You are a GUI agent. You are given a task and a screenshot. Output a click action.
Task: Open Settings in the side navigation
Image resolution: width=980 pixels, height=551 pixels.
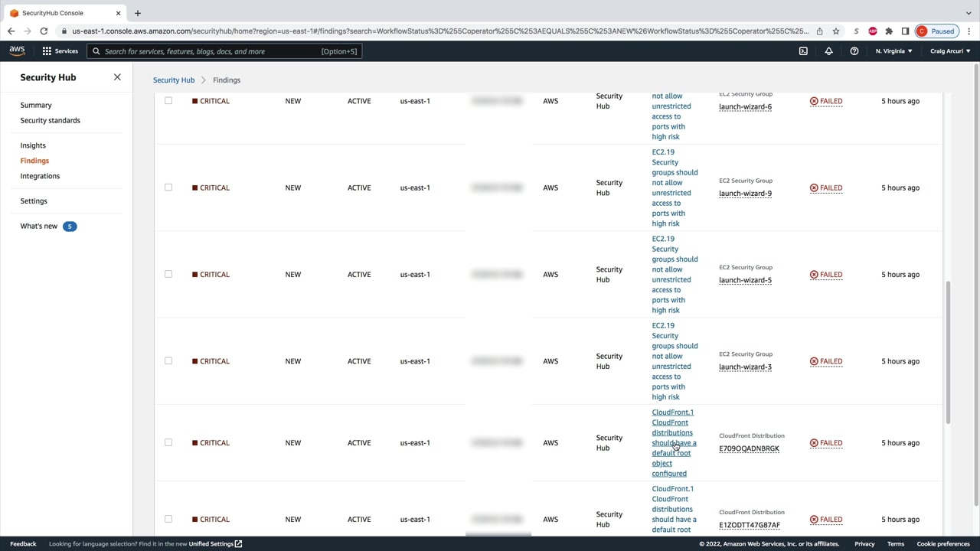click(34, 201)
